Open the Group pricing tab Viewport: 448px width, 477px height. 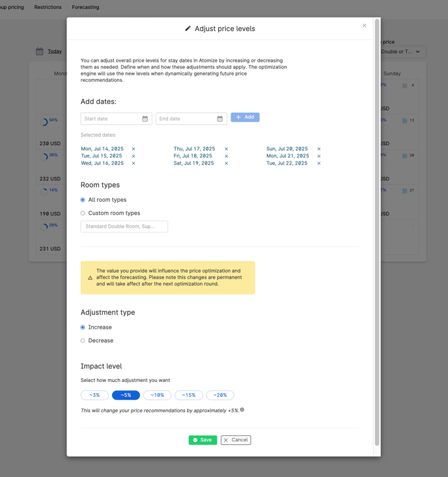click(x=12, y=7)
